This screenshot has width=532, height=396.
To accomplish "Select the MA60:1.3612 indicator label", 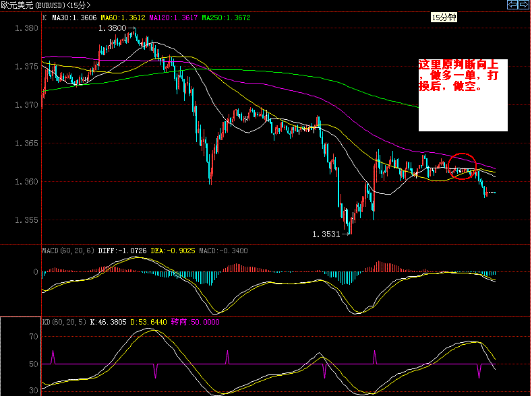I will coord(123,18).
